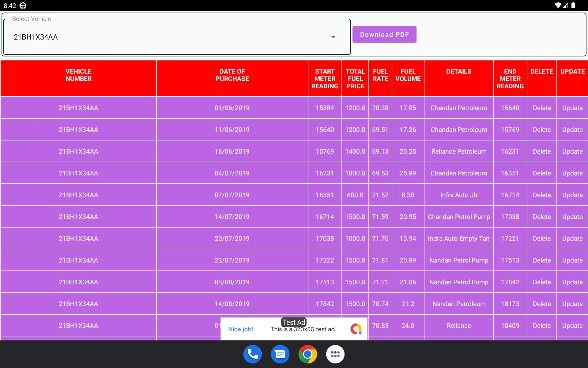Image resolution: width=588 pixels, height=368 pixels.
Task: Tap the settings gear in status bar
Action: point(23,6)
